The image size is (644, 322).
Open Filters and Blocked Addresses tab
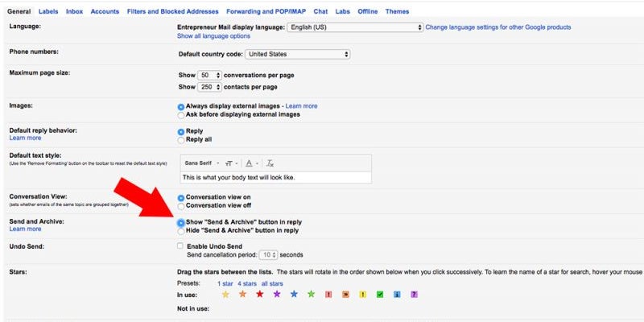click(173, 11)
